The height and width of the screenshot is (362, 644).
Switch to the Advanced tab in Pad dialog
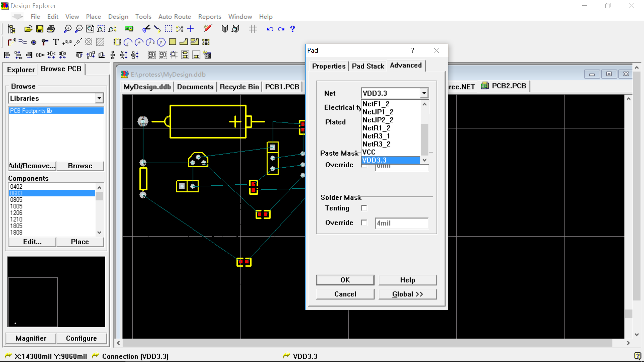point(406,65)
